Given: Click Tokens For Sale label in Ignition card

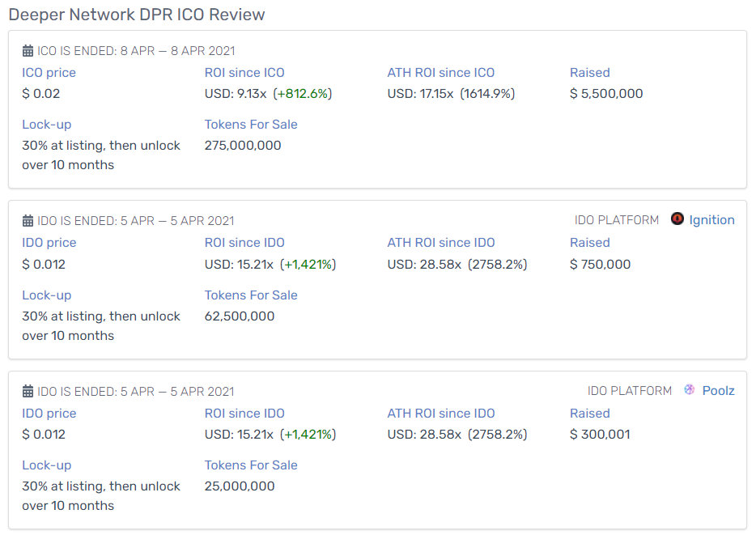Looking at the screenshot, I should click(x=251, y=295).
